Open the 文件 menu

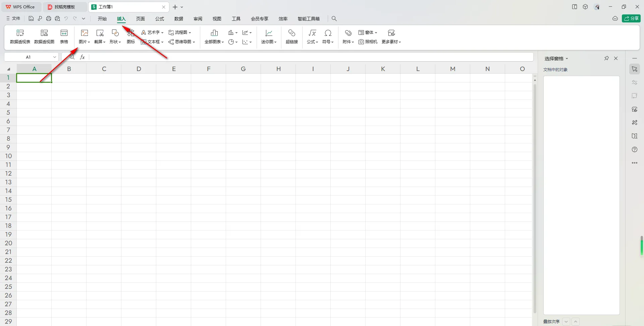click(13, 18)
